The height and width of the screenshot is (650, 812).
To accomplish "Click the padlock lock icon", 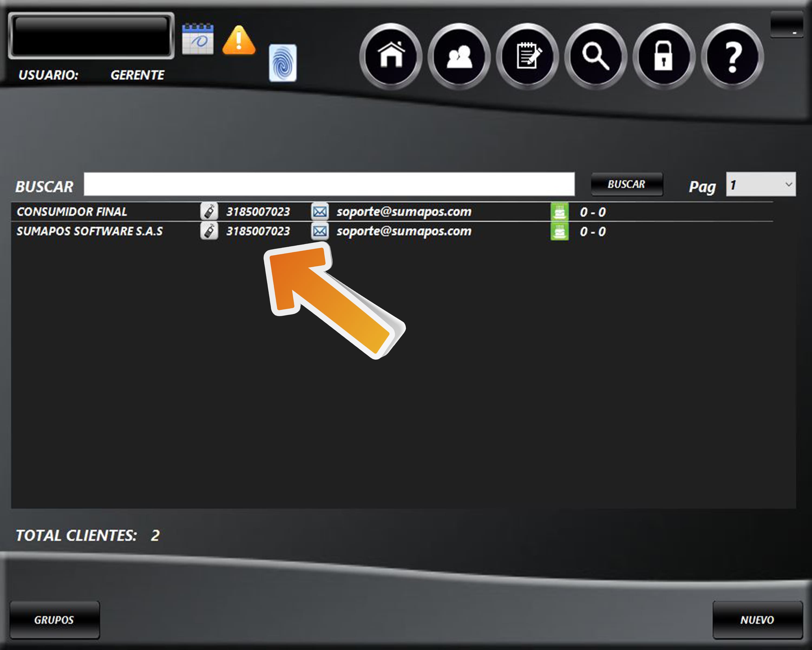I will [x=664, y=56].
